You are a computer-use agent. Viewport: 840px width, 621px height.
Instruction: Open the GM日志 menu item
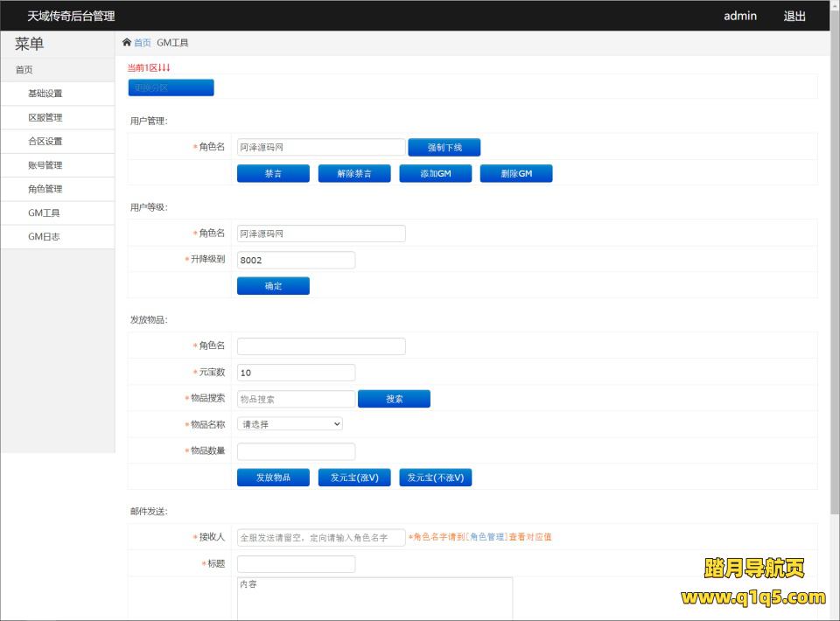click(x=44, y=237)
